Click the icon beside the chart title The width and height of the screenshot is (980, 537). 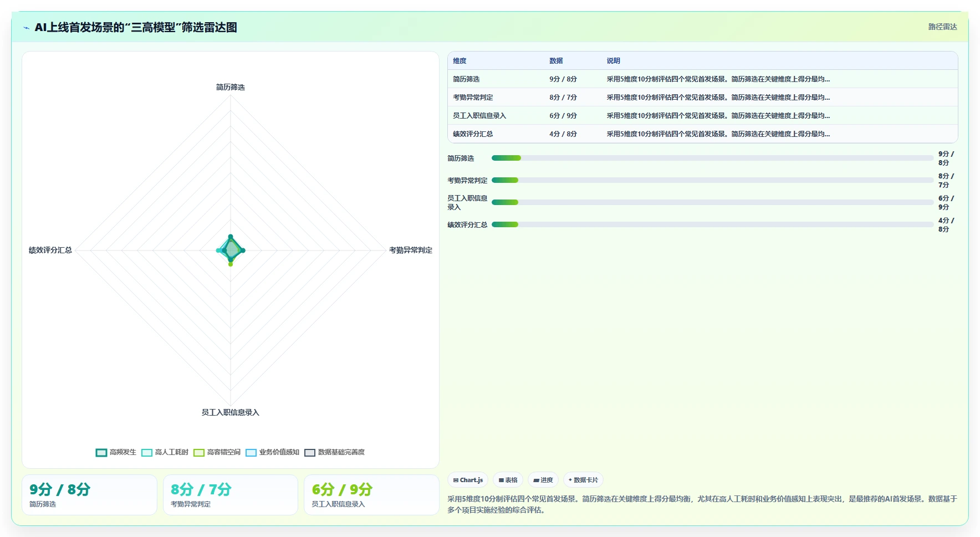pos(26,28)
